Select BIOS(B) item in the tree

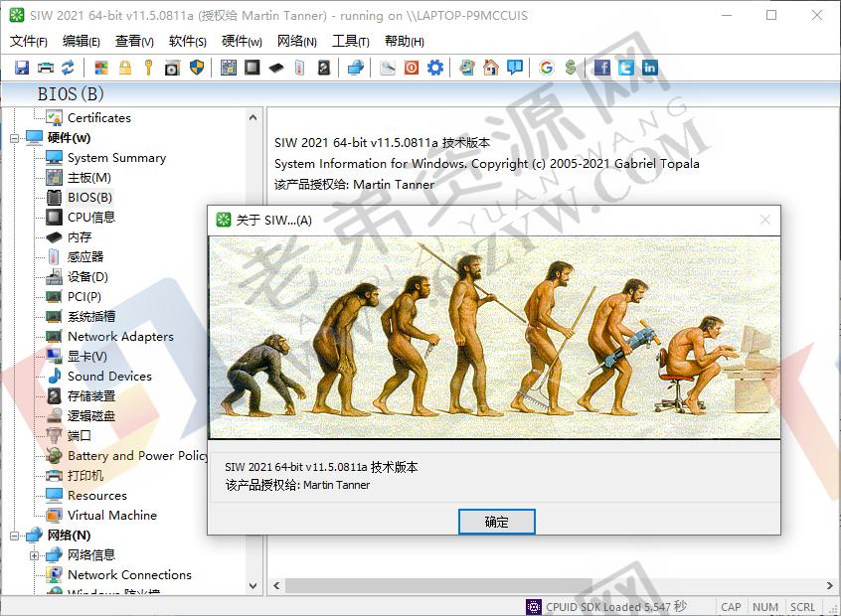coord(89,198)
